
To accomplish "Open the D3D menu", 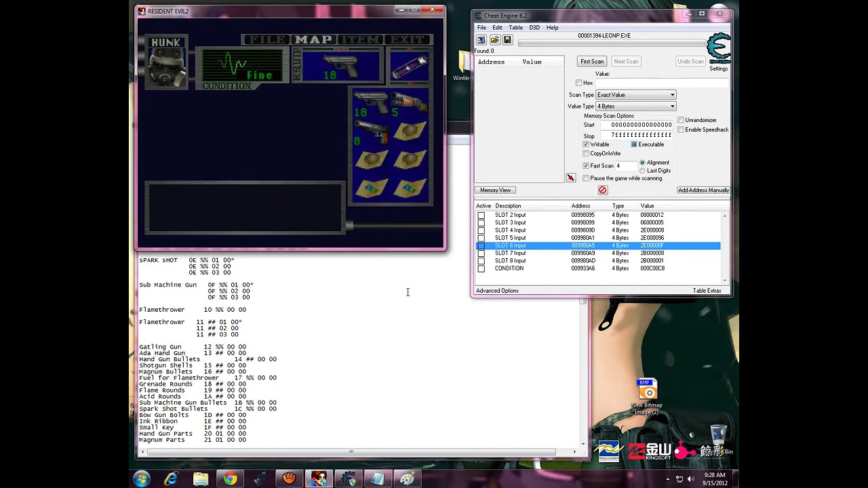I will click(534, 28).
